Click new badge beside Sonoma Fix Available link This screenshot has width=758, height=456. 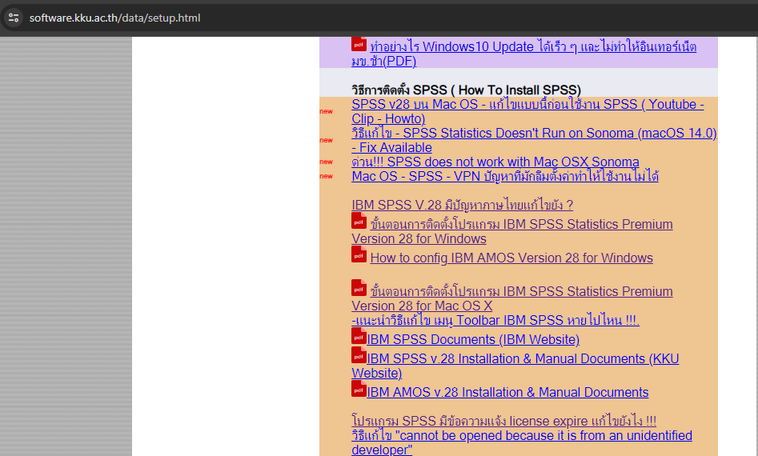click(x=326, y=140)
